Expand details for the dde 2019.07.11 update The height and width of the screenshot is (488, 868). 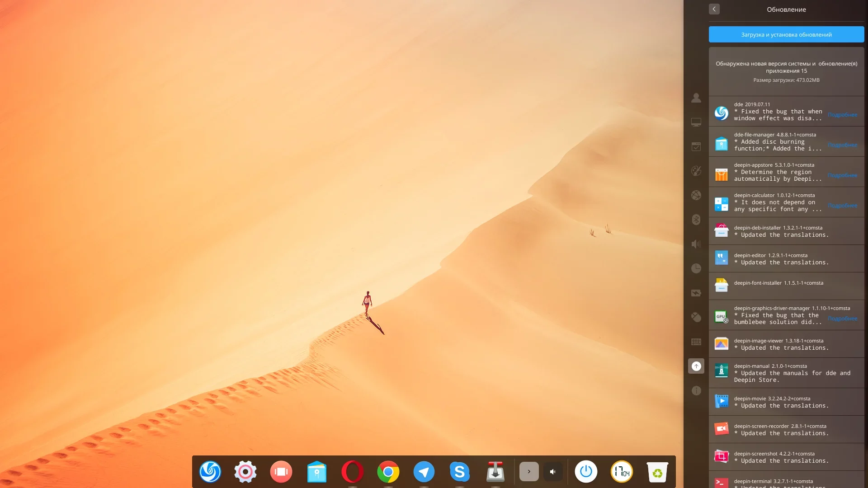coord(843,114)
